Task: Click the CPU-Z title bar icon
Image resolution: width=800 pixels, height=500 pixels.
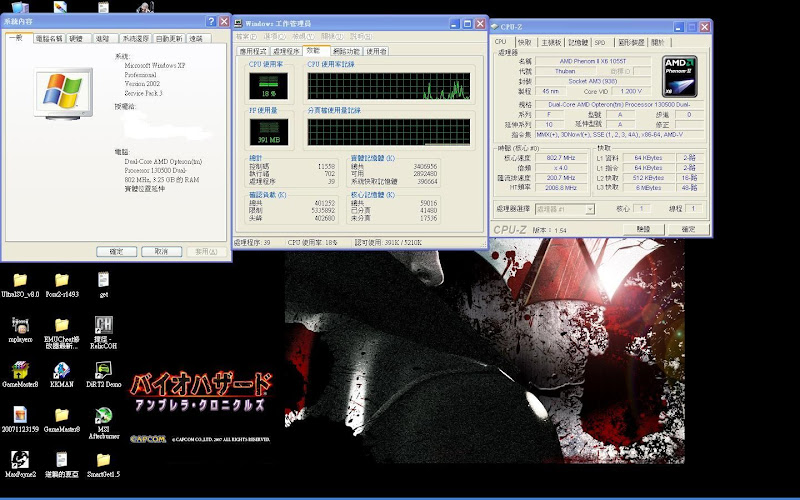Action: point(494,27)
